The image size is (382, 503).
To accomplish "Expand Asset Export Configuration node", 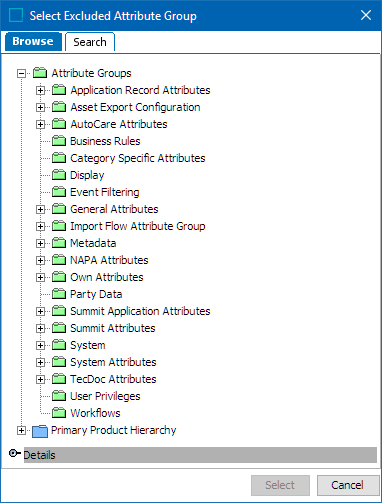I will (x=40, y=107).
